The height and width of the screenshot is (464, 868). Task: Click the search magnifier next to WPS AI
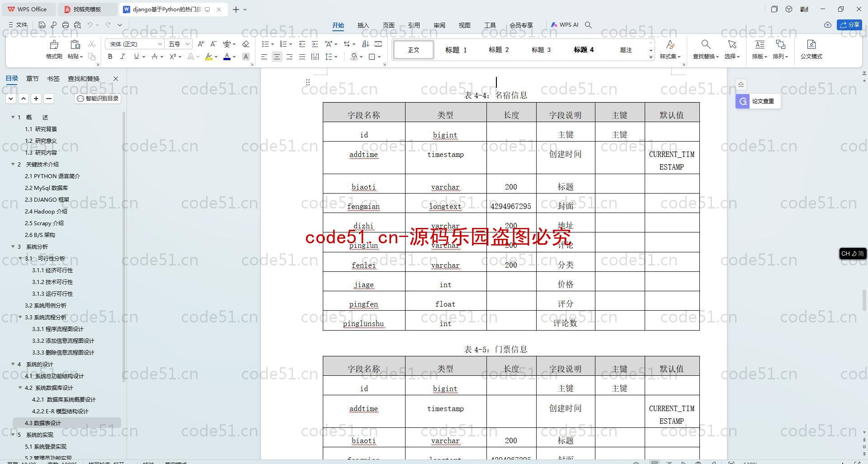click(588, 25)
